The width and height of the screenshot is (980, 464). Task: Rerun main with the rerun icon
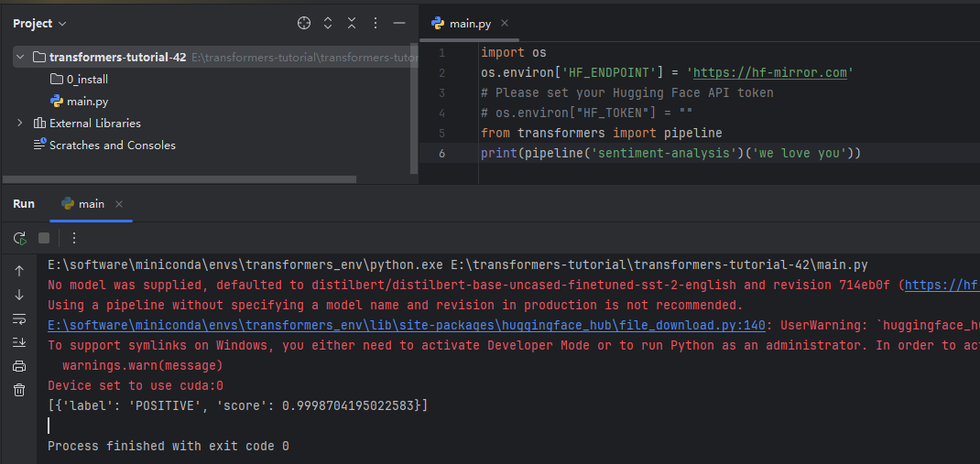(x=20, y=238)
